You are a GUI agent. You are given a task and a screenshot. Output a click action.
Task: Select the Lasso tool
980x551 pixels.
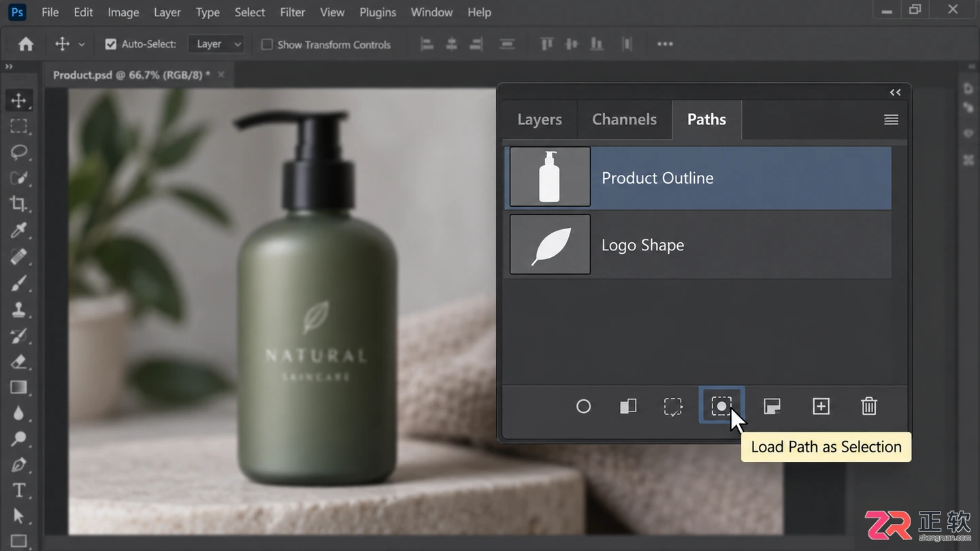pyautogui.click(x=18, y=152)
